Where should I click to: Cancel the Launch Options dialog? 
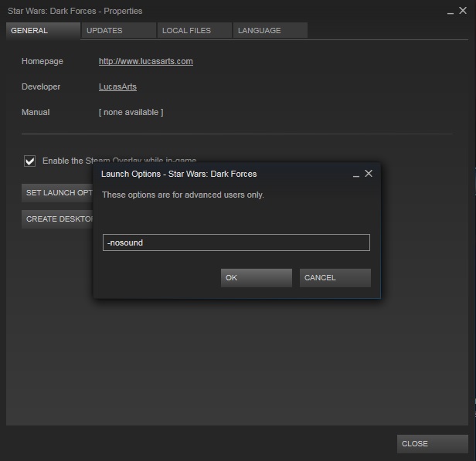point(335,278)
